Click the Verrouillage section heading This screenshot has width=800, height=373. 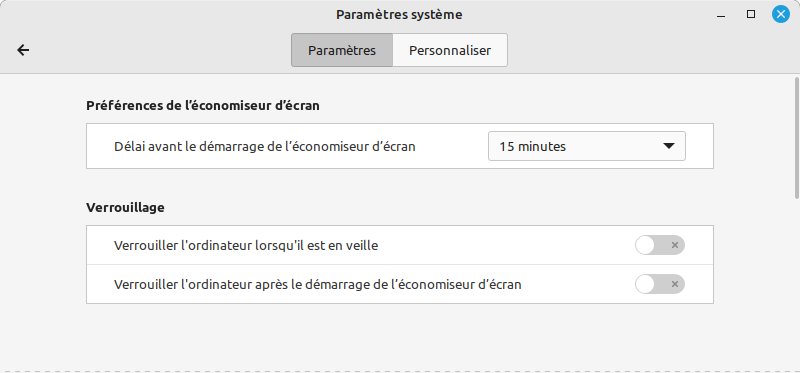(126, 208)
